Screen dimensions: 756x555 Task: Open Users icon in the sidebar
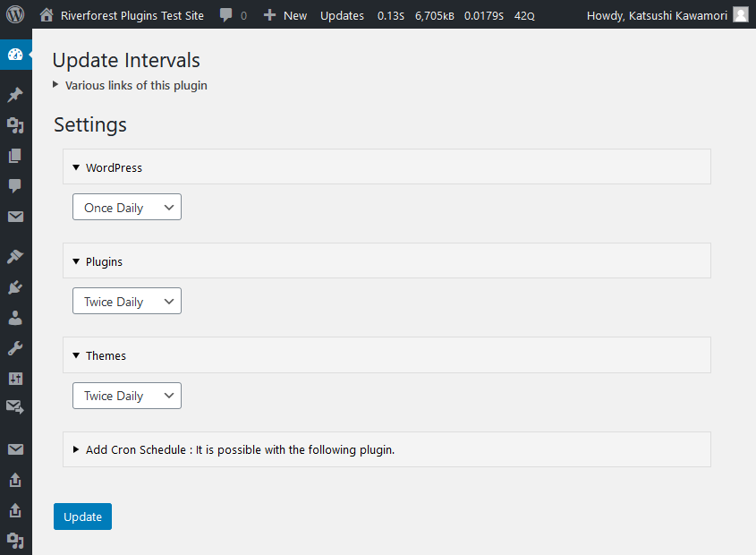tap(15, 318)
